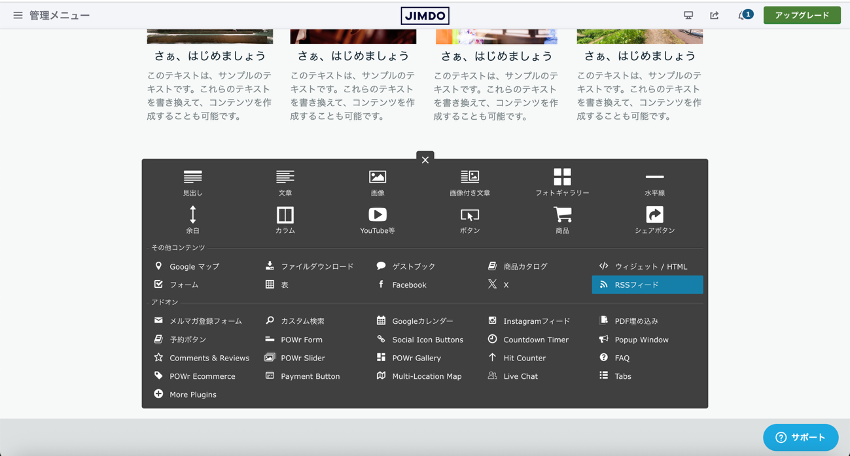This screenshot has width=850, height=456.
Task: Insert a ウィジェット / HTML element
Action: 643,266
